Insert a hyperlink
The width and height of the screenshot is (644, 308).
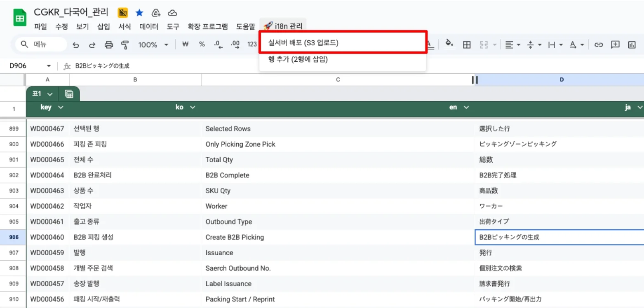click(x=599, y=45)
